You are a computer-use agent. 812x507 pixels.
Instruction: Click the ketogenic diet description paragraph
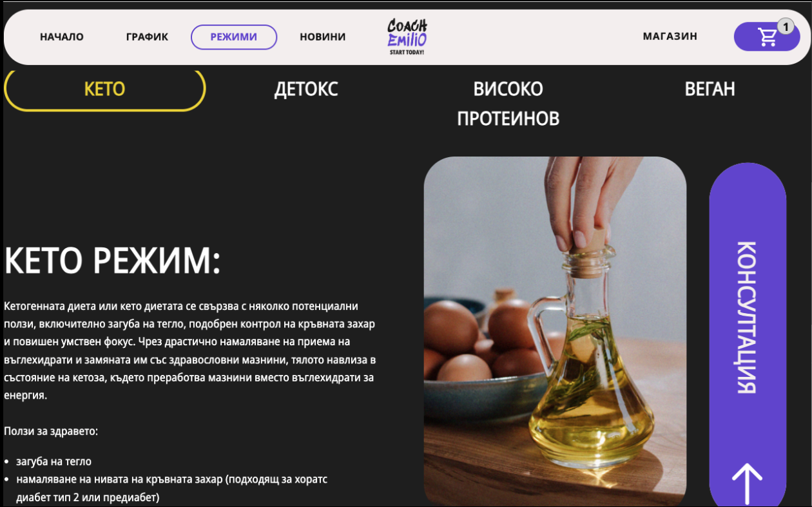189,350
